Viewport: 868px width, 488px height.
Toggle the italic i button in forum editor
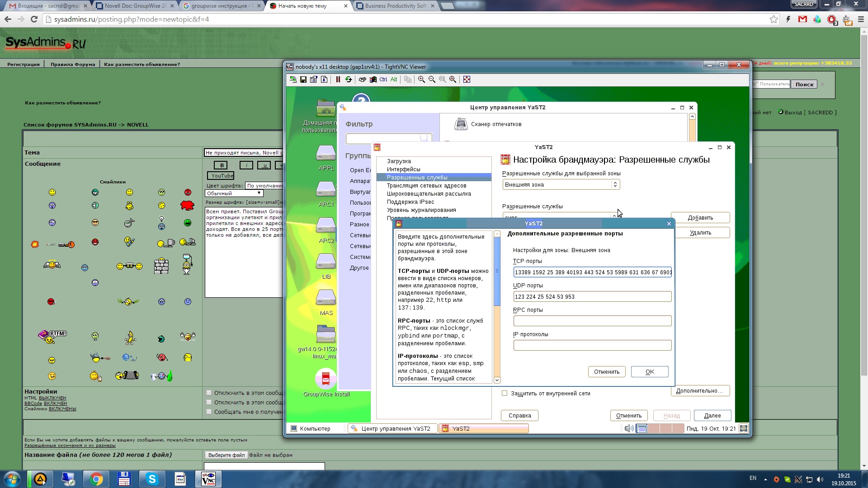click(x=246, y=165)
